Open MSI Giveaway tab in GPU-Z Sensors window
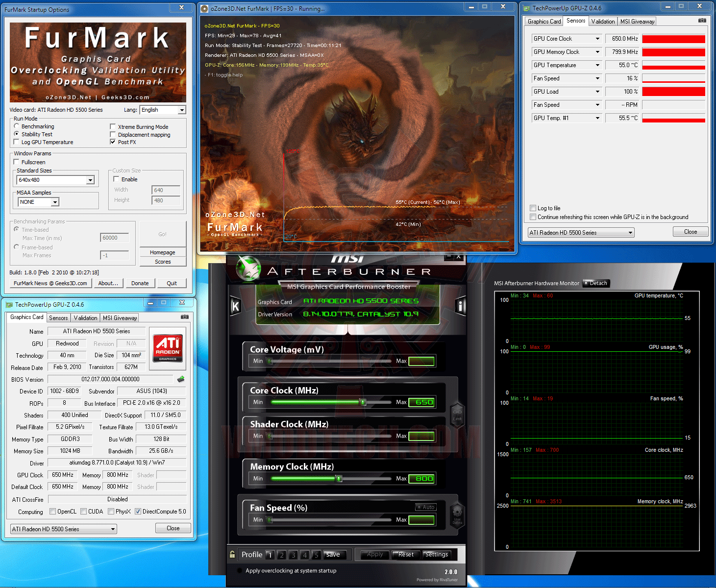The width and height of the screenshot is (716, 588). (x=637, y=22)
